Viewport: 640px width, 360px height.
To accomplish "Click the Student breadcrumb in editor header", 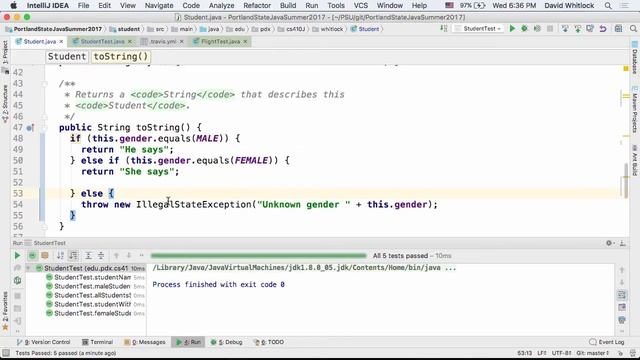I will [x=67, y=57].
